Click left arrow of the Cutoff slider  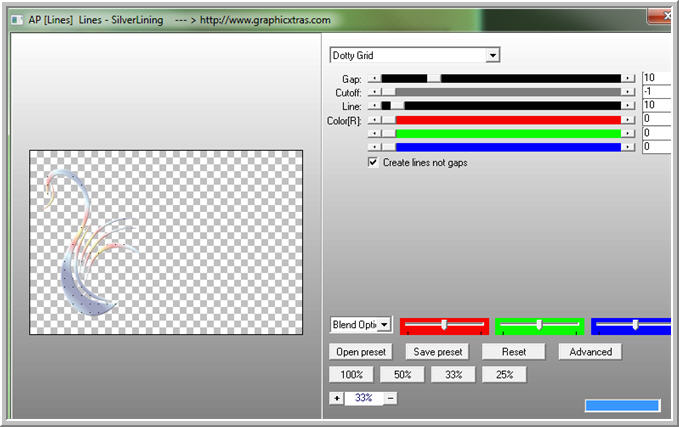(x=375, y=92)
